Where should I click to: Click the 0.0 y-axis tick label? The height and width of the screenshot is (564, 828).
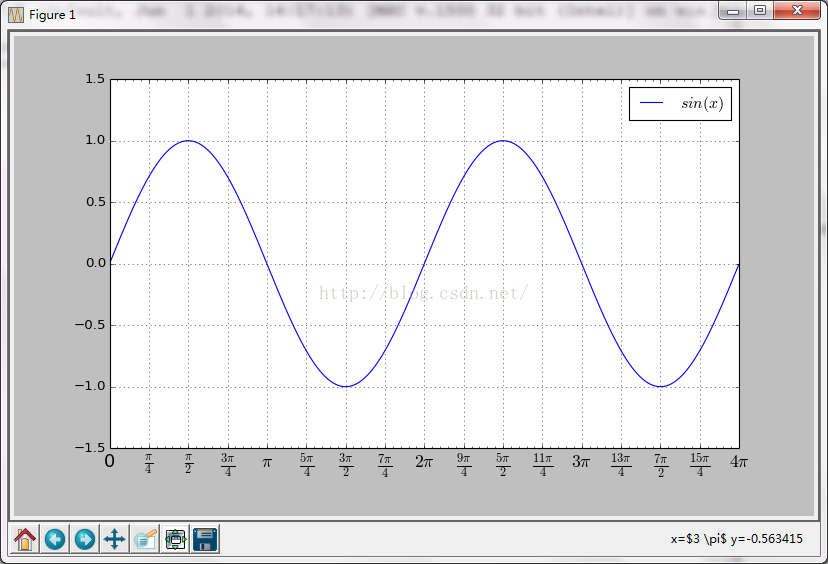95,264
